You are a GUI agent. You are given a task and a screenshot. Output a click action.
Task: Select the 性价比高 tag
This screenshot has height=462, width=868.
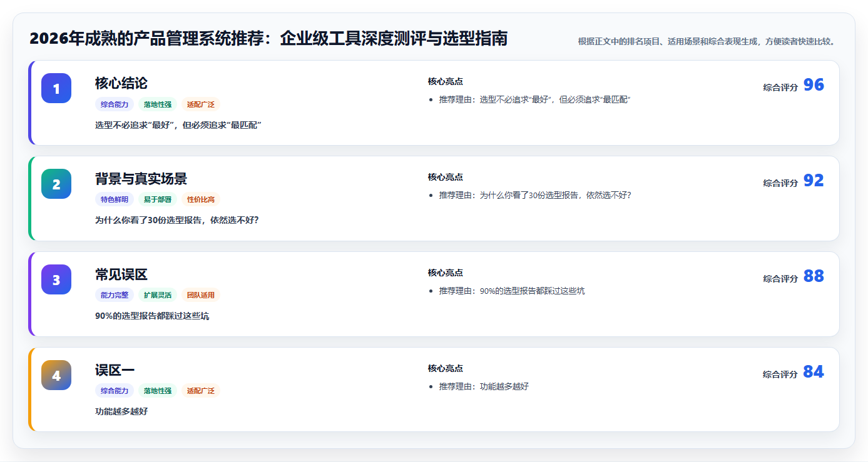click(201, 200)
